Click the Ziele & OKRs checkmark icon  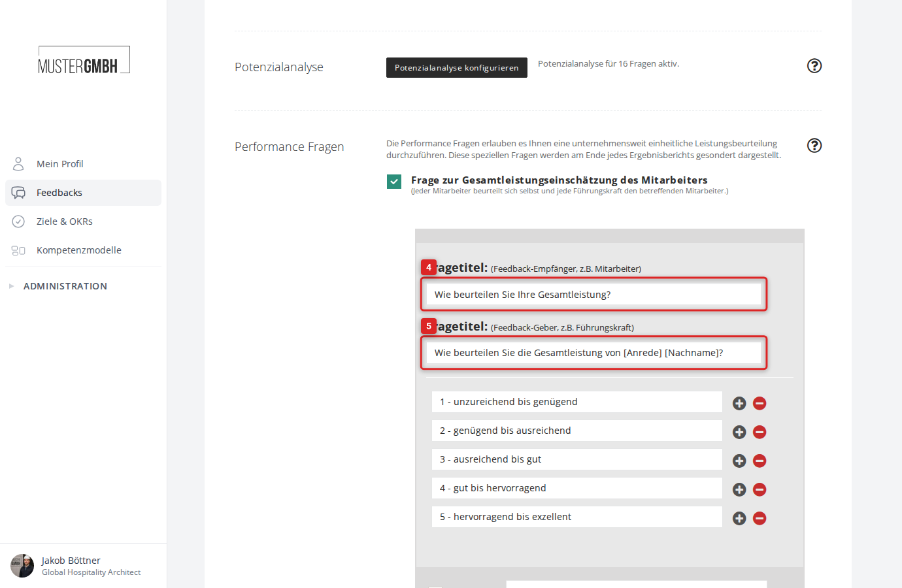coord(18,221)
